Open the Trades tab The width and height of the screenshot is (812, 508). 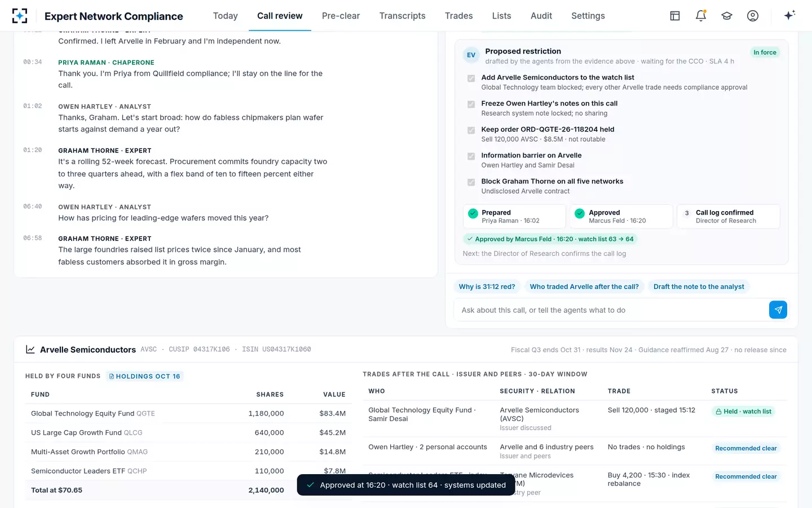click(459, 16)
